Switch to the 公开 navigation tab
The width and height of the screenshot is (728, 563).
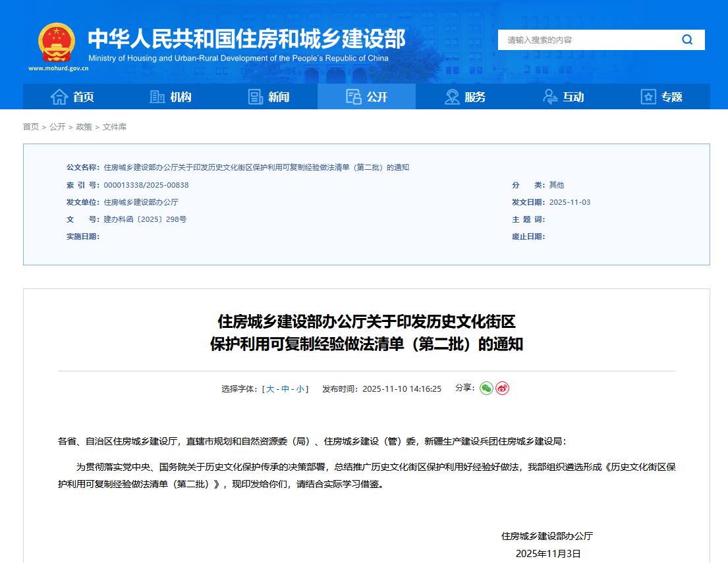[366, 96]
